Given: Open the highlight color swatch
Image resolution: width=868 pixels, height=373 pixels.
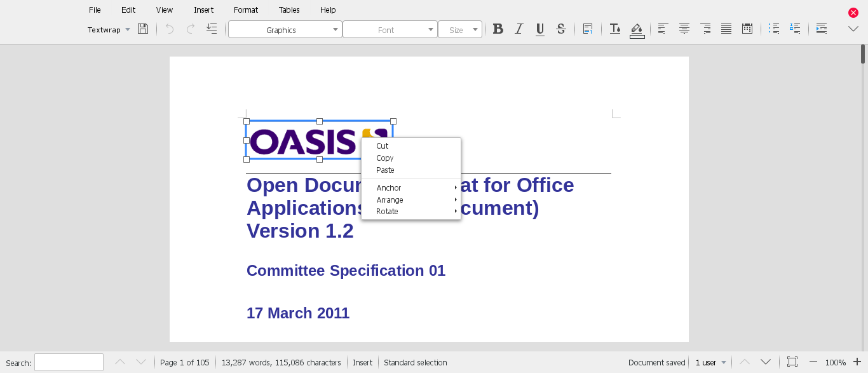Looking at the screenshot, I should coord(637,30).
